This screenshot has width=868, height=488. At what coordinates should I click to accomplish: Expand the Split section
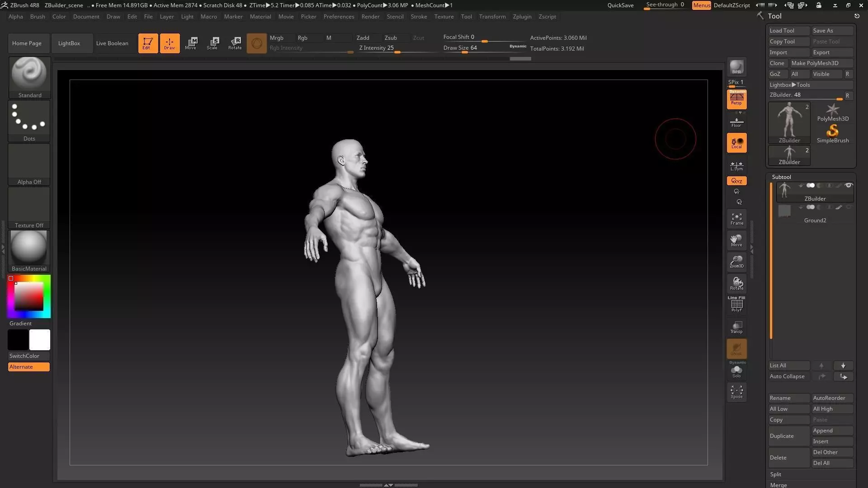pyautogui.click(x=776, y=474)
